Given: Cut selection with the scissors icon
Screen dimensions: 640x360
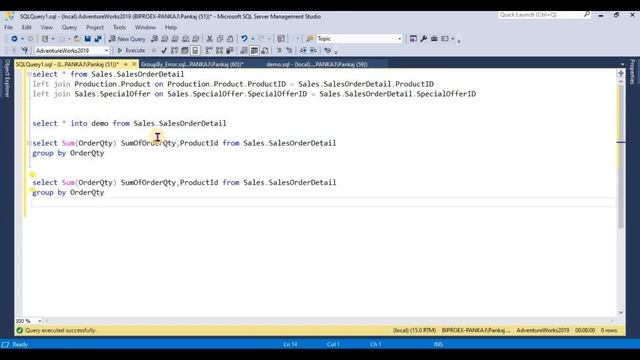Looking at the screenshot, I should point(209,38).
